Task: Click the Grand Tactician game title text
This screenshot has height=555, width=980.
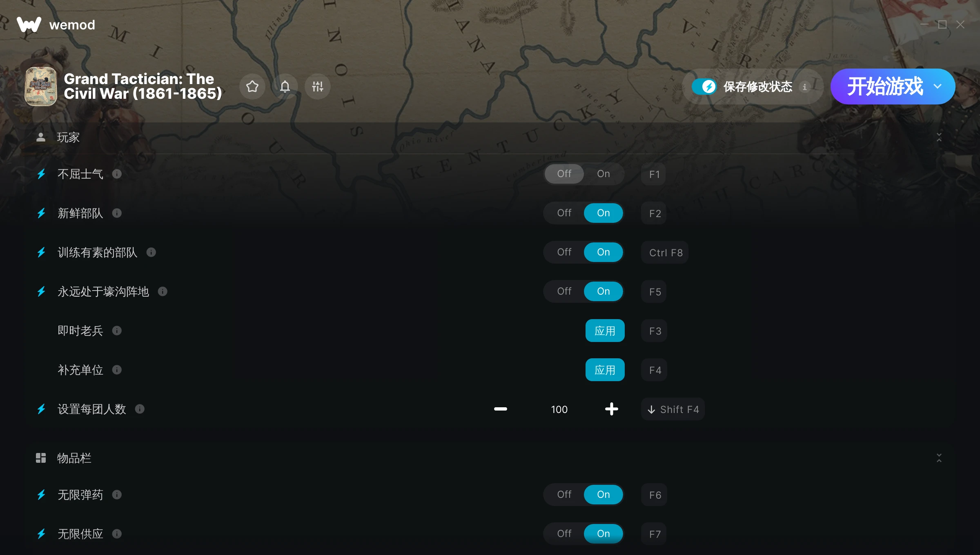Action: [143, 86]
